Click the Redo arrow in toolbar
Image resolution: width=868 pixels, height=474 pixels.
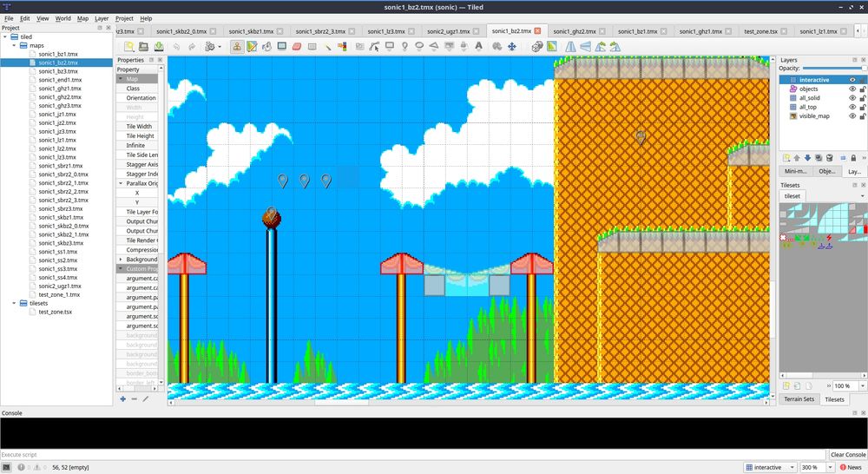click(x=192, y=47)
